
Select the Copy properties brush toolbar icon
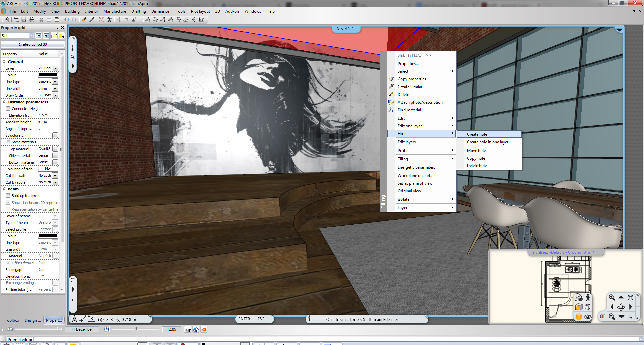click(x=84, y=20)
